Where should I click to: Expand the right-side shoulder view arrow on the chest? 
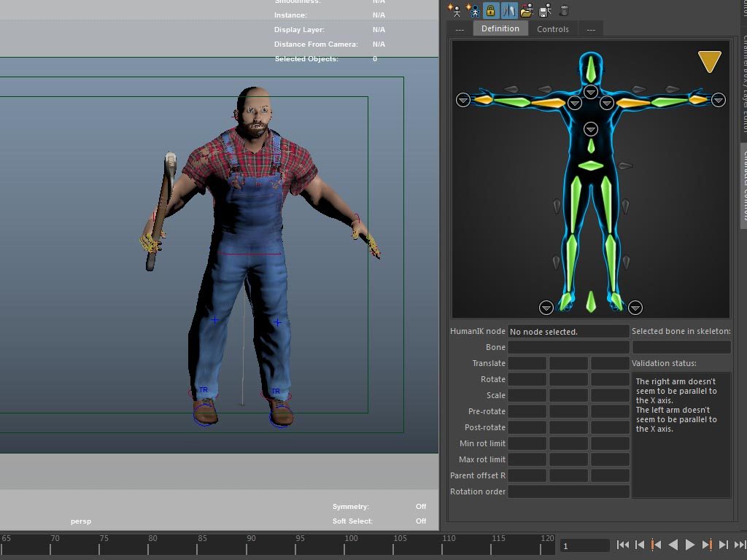coord(606,103)
